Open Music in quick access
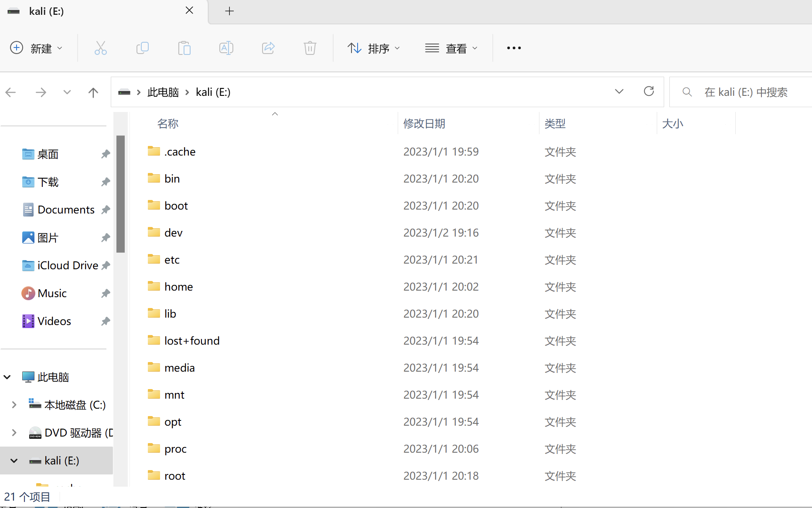Image resolution: width=812 pixels, height=508 pixels. tap(52, 293)
